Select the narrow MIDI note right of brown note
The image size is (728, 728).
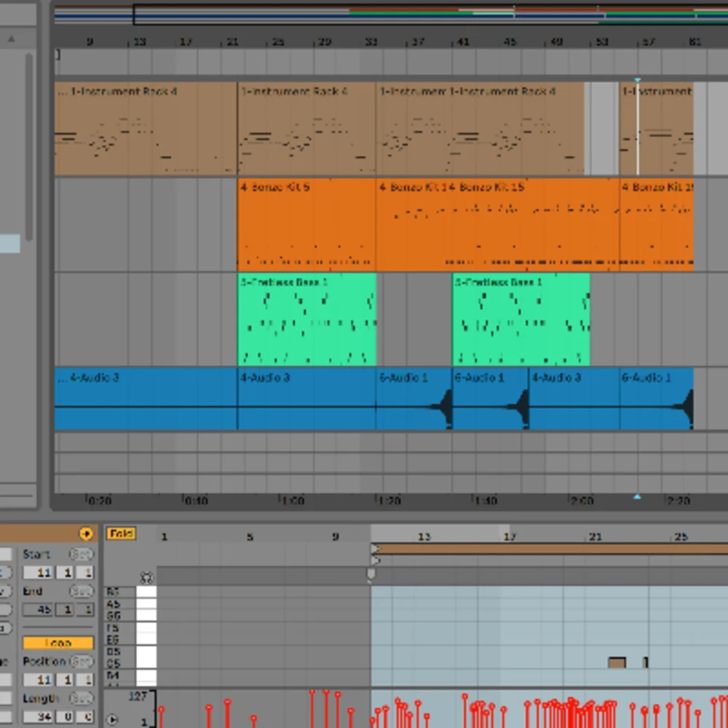pyautogui.click(x=646, y=662)
